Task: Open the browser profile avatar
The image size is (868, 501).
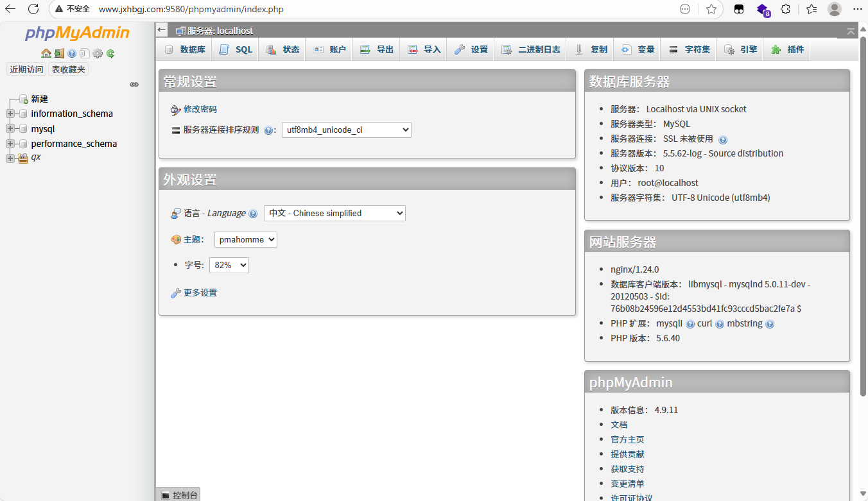Action: coord(835,9)
